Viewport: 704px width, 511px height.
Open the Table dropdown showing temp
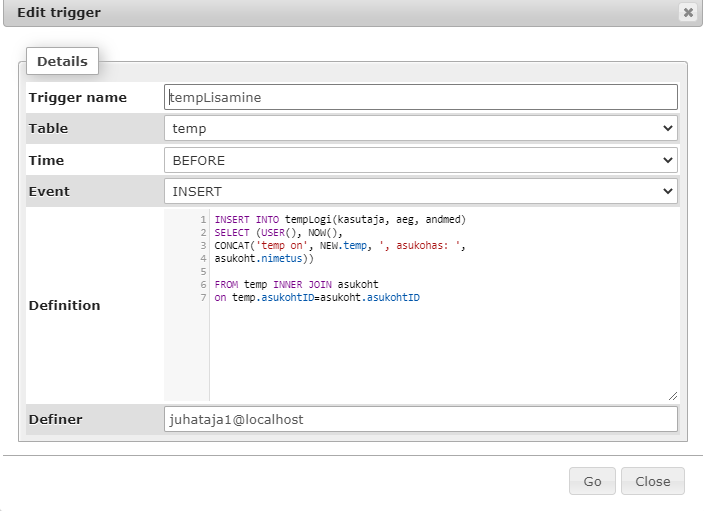click(x=420, y=128)
